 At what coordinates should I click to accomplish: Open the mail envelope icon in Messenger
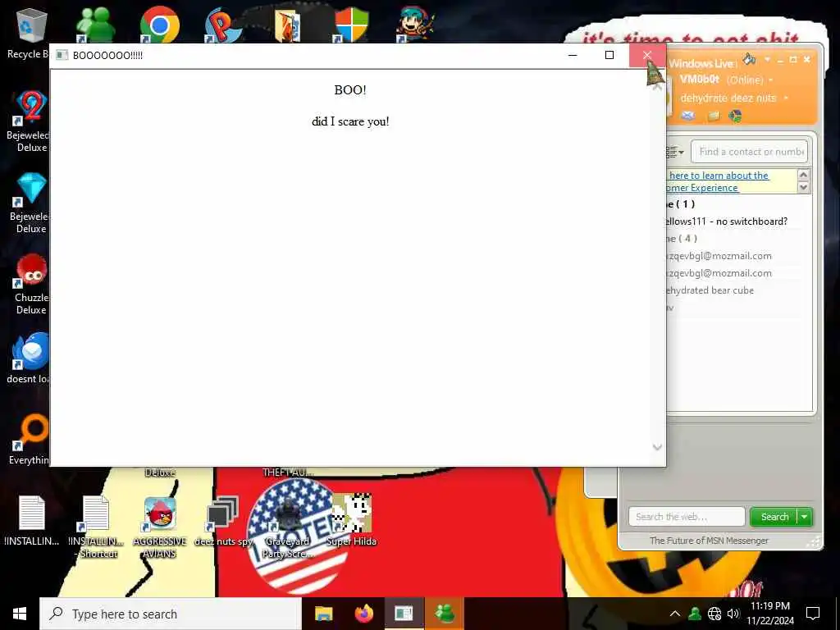pos(688,116)
